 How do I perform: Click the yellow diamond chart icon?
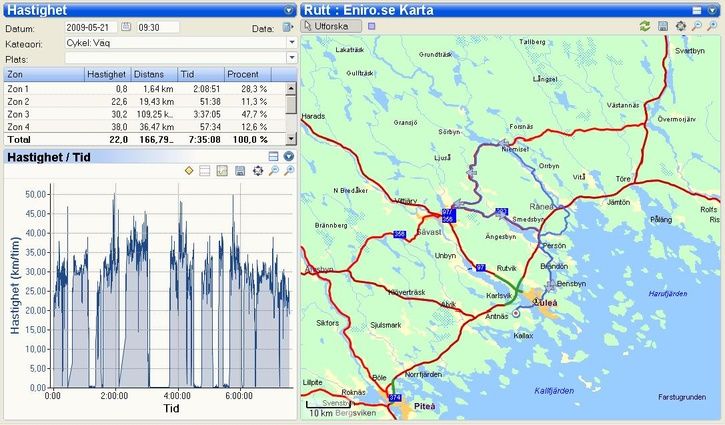(188, 172)
